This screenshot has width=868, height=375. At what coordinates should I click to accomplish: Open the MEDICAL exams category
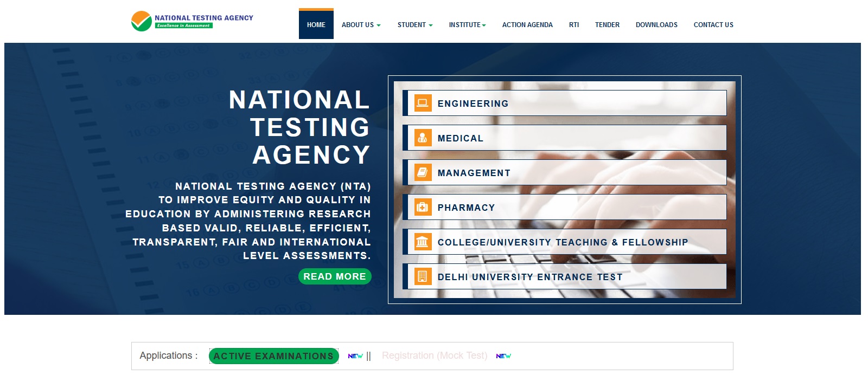click(x=565, y=138)
